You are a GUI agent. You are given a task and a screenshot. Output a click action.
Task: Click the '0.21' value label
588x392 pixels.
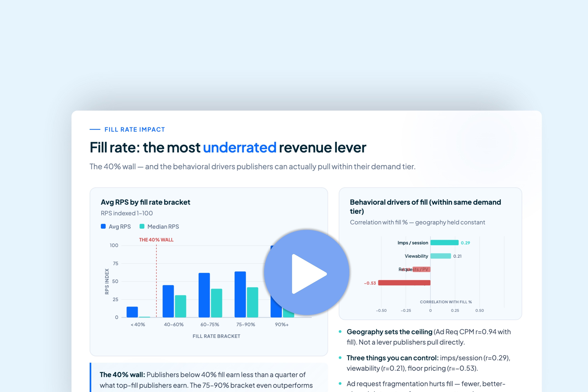pos(457,256)
